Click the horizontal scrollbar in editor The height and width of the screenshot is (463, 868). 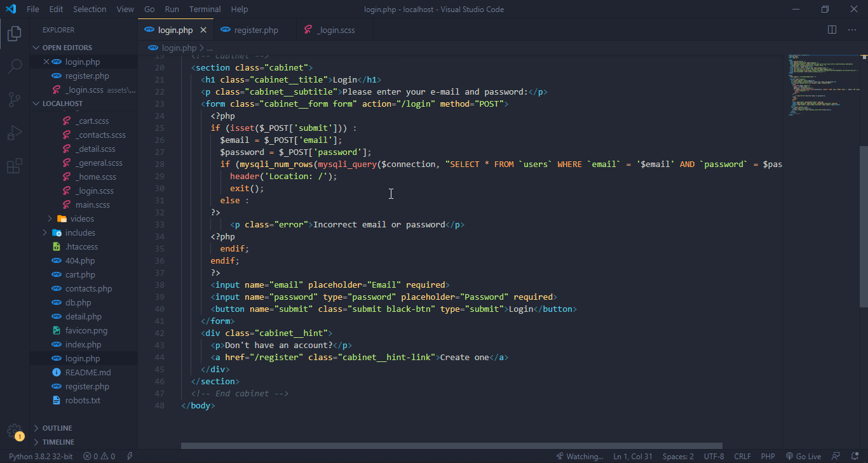click(452, 446)
